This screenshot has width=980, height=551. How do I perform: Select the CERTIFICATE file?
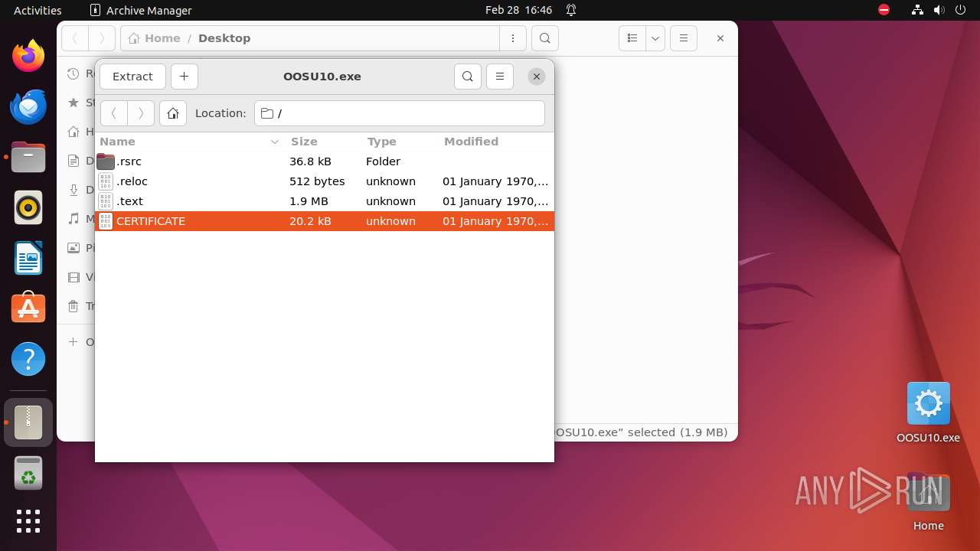point(325,221)
